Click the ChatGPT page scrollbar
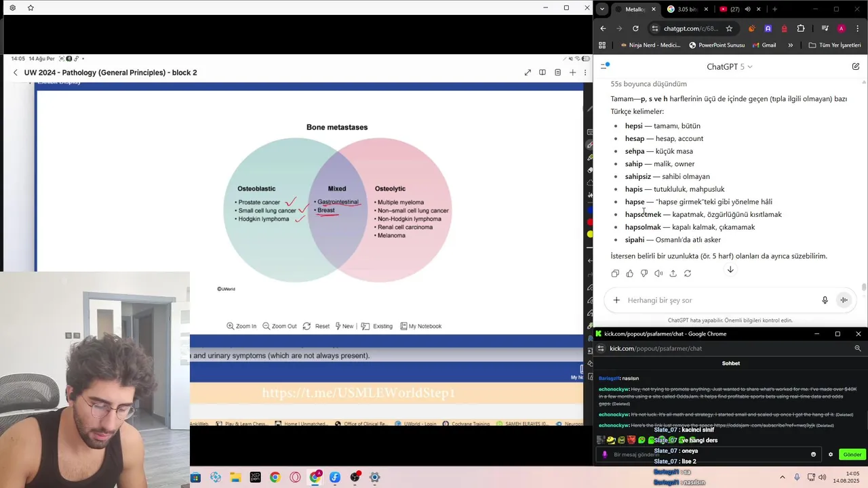This screenshot has height=488, width=868. point(864,287)
